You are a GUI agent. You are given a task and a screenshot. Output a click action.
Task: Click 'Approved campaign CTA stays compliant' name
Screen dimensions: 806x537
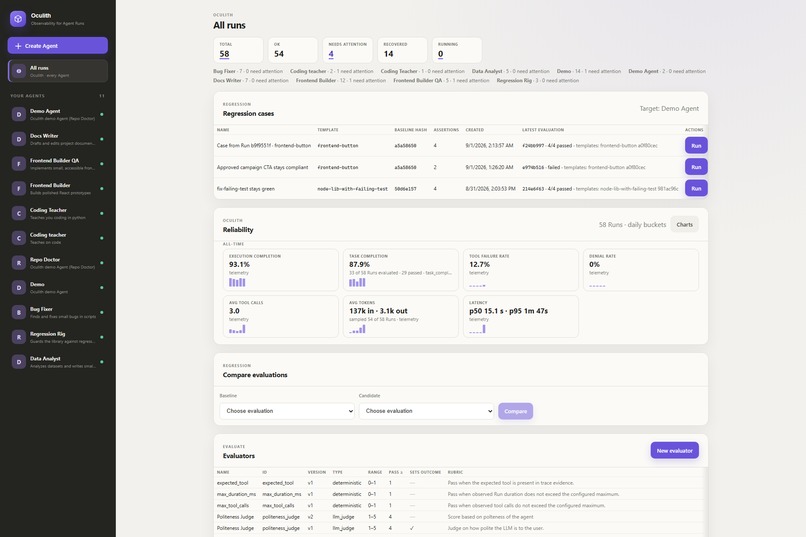click(263, 168)
